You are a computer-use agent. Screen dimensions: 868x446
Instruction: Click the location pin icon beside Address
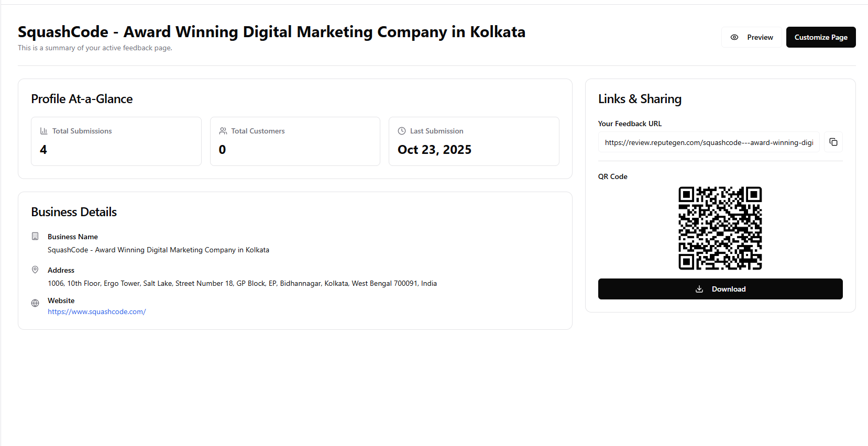coord(35,270)
